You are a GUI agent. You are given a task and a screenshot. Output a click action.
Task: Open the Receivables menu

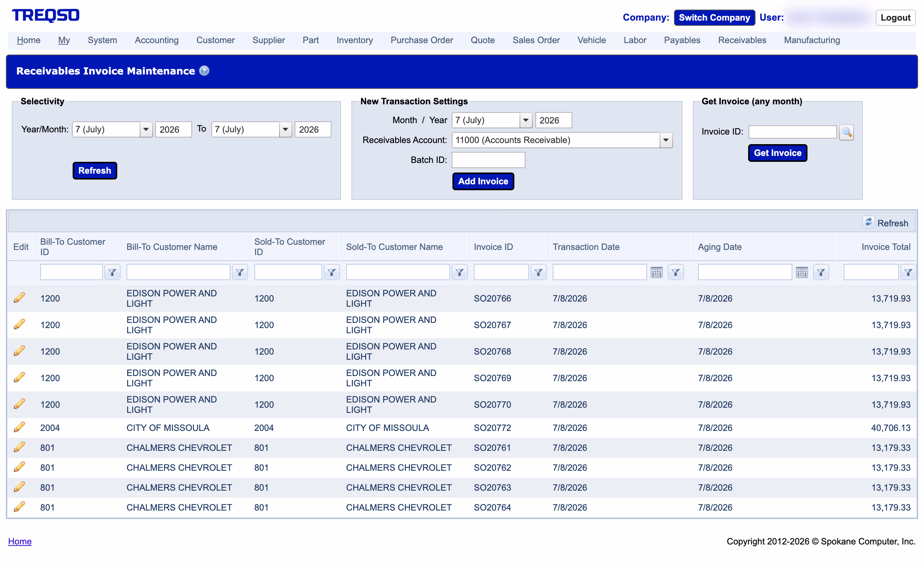click(742, 40)
